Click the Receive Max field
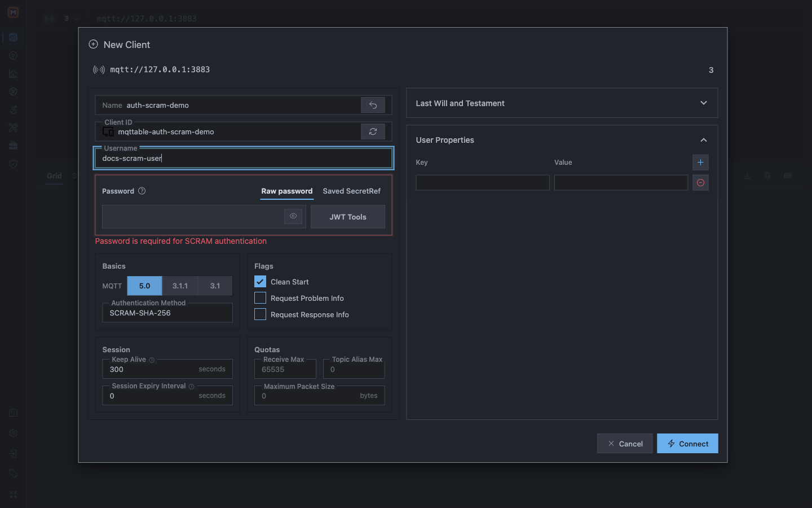812x508 pixels. tap(285, 369)
